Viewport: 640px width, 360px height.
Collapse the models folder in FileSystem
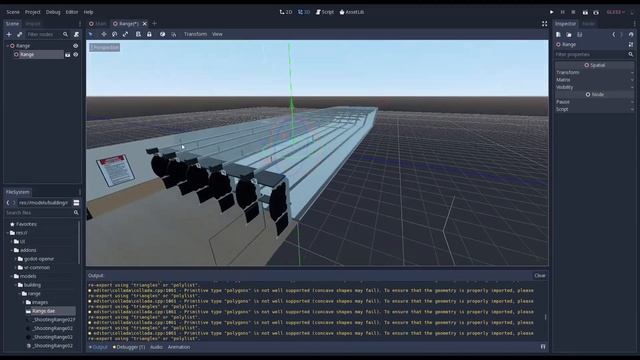pos(11,276)
